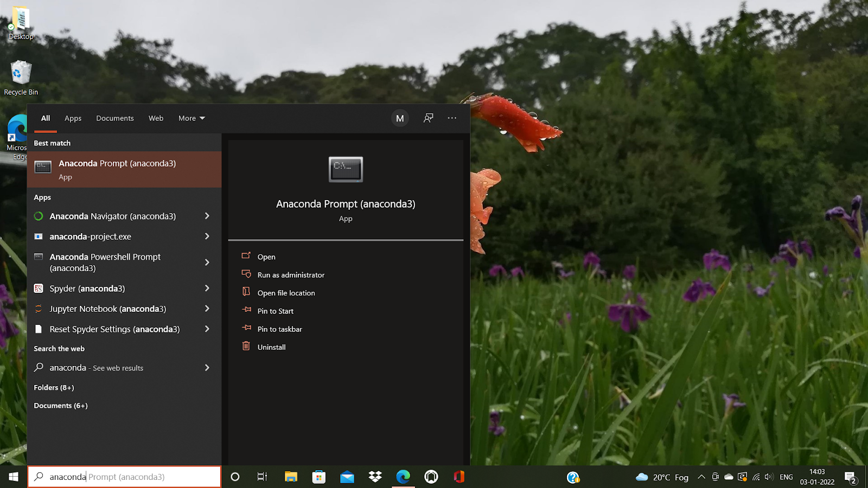Image resolution: width=868 pixels, height=488 pixels.
Task: Expand Spyder (anaconda3) options arrow
Action: click(207, 288)
